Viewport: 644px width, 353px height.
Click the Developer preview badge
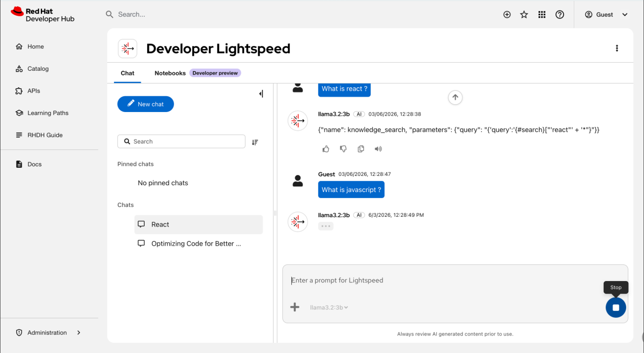point(215,73)
